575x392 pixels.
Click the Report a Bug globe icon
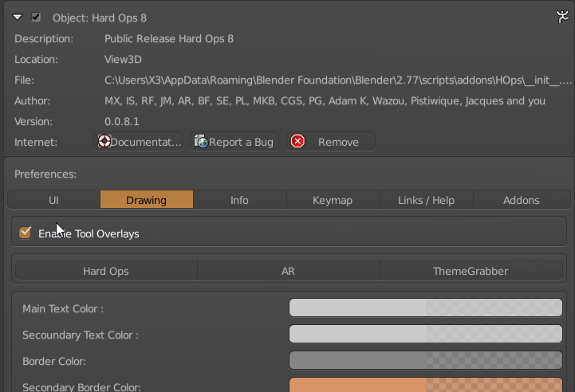(x=201, y=141)
